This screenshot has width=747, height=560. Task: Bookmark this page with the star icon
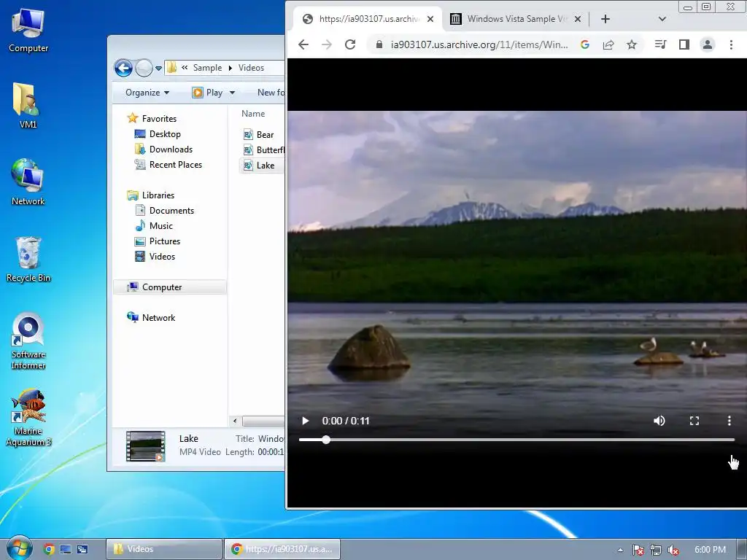632,44
